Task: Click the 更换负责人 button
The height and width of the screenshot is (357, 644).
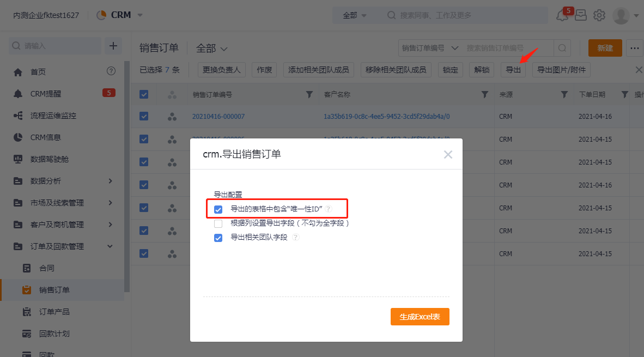Action: [221, 70]
